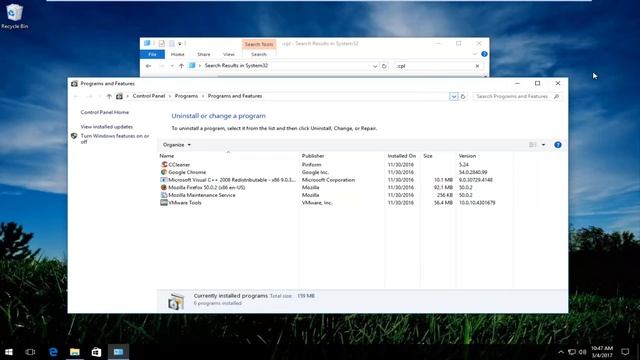
Task: Select the Mozilla Firefox 50.0.2 icon
Action: pos(164,187)
